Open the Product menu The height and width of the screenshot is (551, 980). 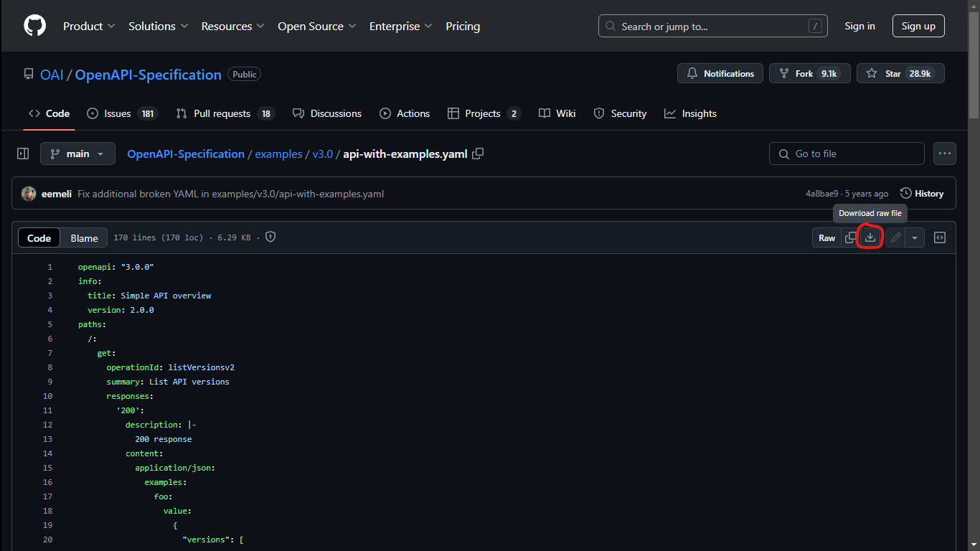point(89,26)
